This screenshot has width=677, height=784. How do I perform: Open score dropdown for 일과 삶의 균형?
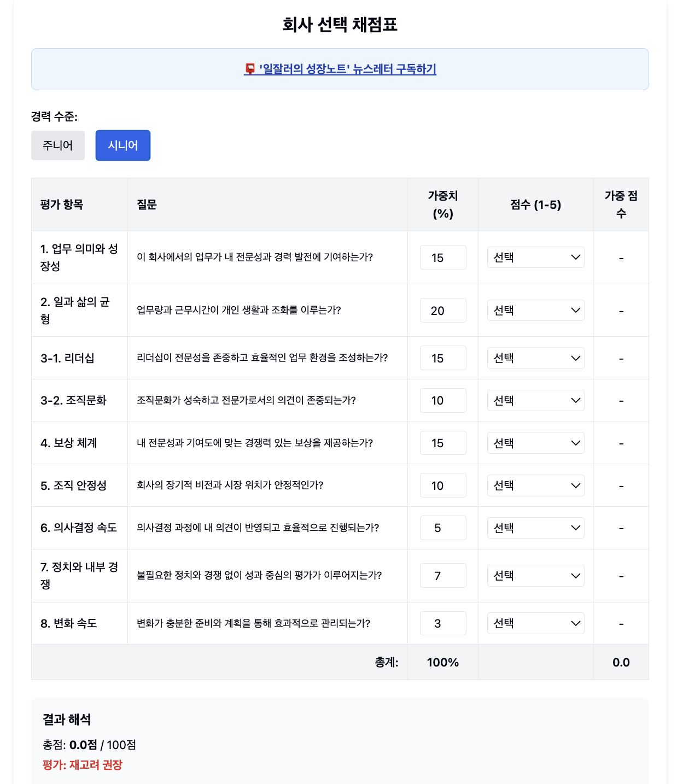[535, 310]
